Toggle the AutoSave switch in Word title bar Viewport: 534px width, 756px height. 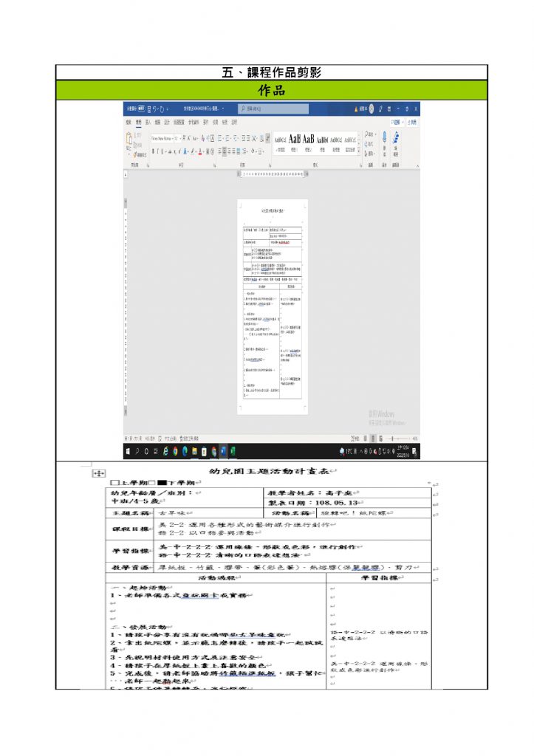pos(141,109)
